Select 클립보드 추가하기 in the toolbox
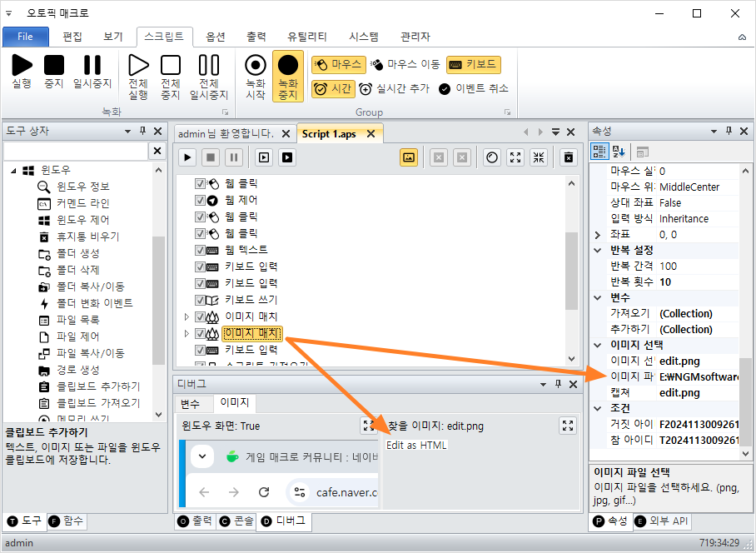The width and height of the screenshot is (756, 553). 98,386
